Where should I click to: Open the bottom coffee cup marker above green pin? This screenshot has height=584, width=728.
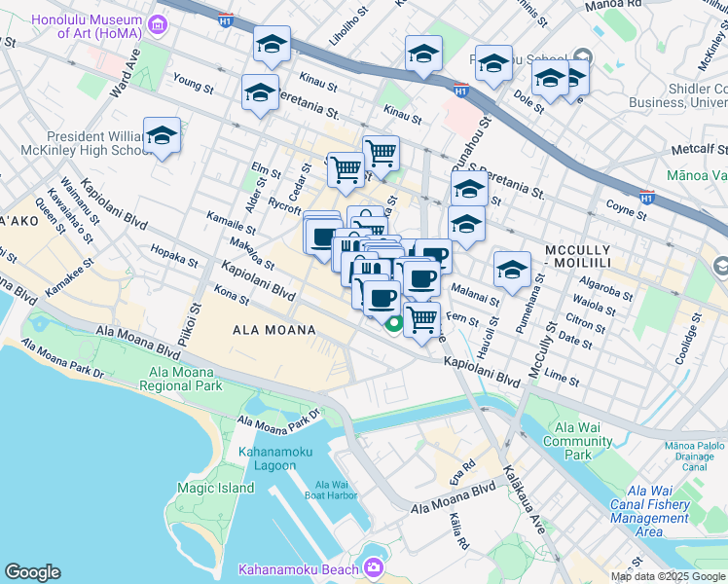click(382, 299)
